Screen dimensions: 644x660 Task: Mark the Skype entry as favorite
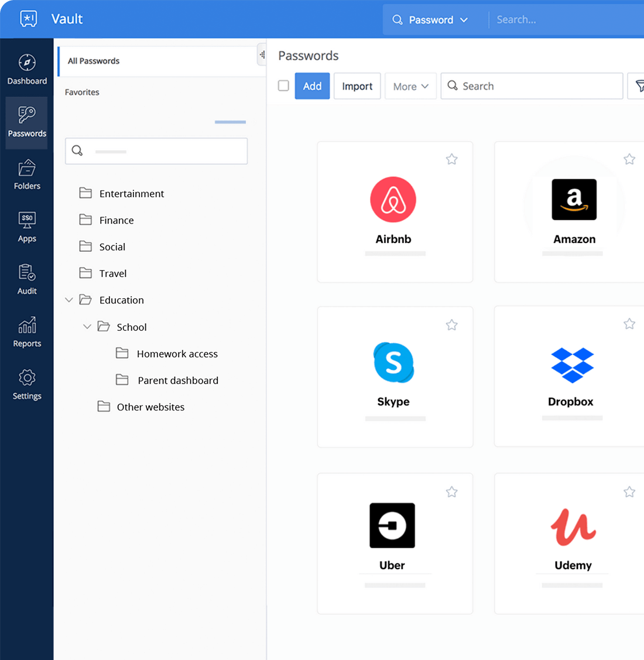point(451,325)
